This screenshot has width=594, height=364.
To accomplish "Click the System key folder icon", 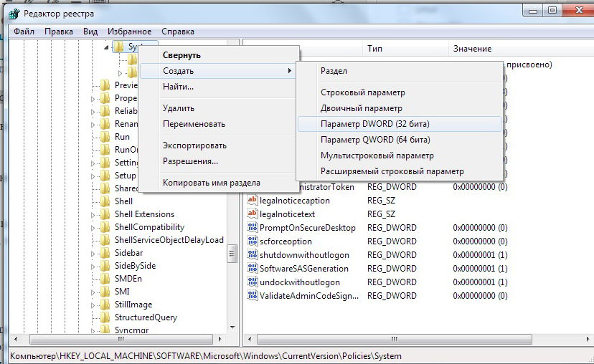I will tap(119, 47).
